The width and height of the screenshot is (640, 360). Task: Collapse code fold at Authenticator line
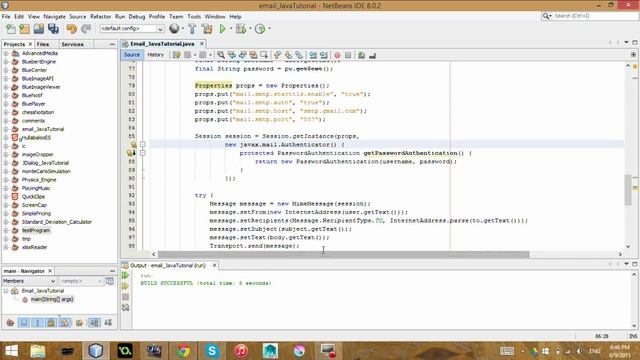point(142,144)
